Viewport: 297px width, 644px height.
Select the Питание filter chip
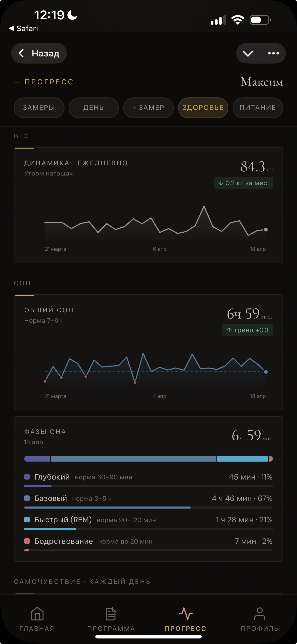point(257,108)
